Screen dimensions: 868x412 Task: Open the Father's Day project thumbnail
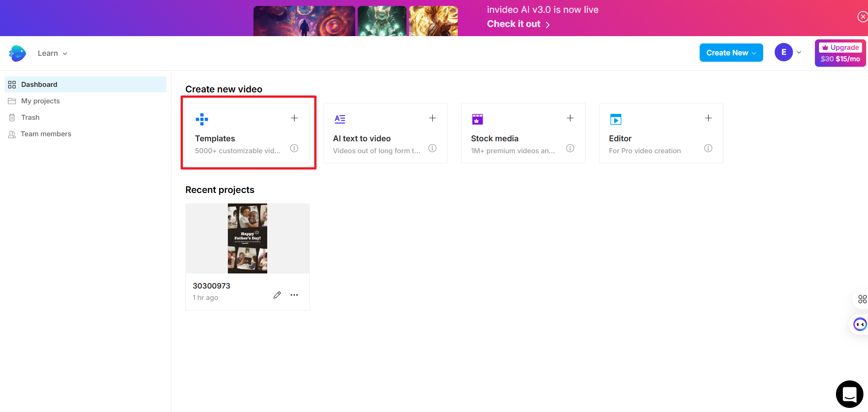tap(247, 238)
